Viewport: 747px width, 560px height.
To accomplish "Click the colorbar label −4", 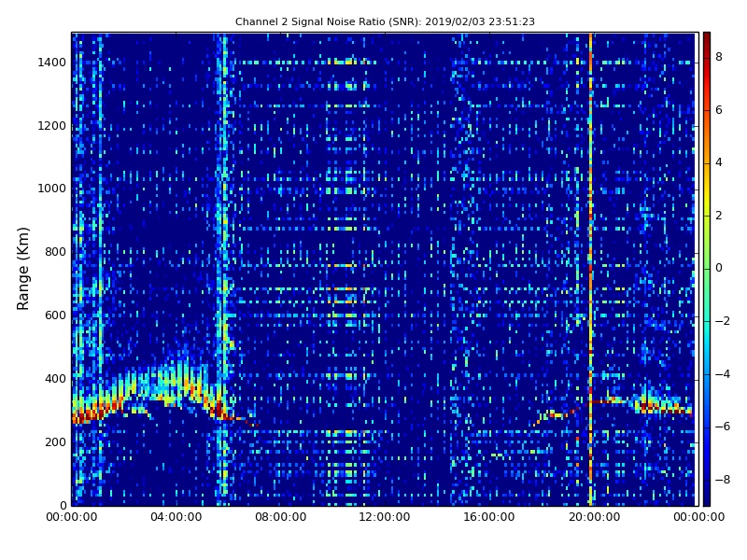I will coord(723,374).
